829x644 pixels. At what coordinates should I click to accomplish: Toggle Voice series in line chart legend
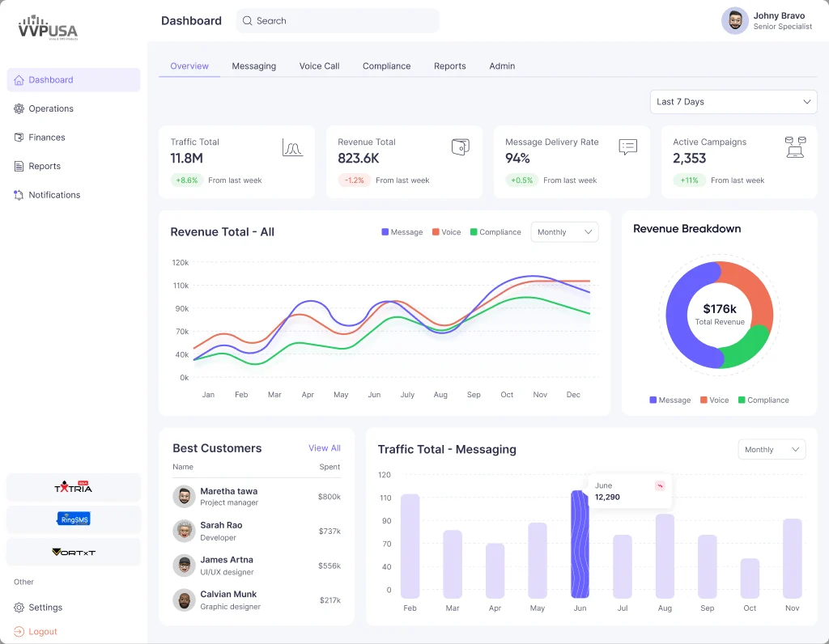pos(446,232)
